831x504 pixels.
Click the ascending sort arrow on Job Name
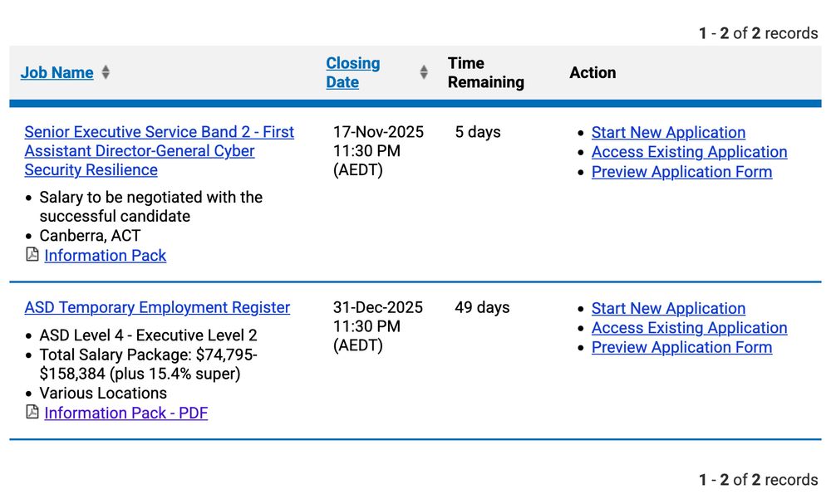tap(106, 67)
